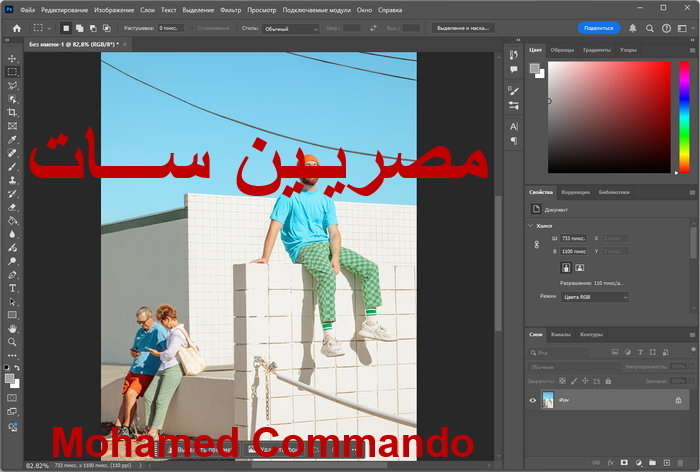The height and width of the screenshot is (472, 700).
Task: Select the Eraser tool
Action: pos(13,207)
